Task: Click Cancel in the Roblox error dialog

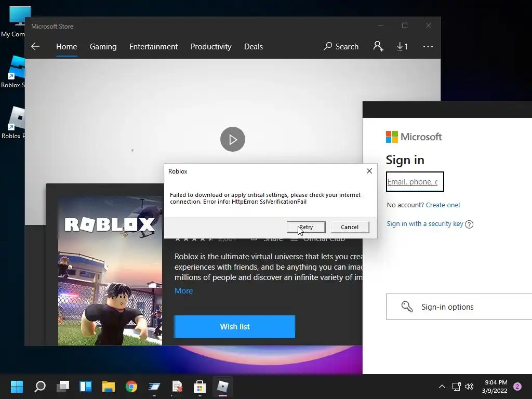Action: click(x=350, y=227)
